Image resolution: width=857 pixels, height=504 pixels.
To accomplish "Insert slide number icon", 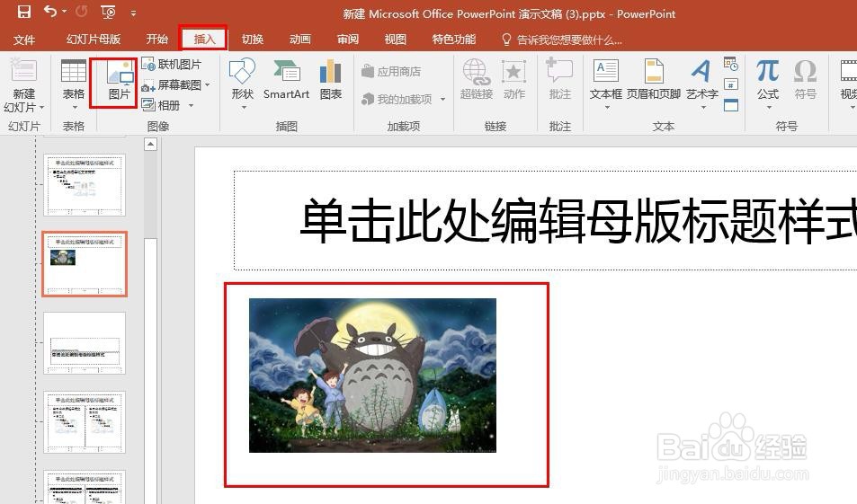I will tap(731, 84).
